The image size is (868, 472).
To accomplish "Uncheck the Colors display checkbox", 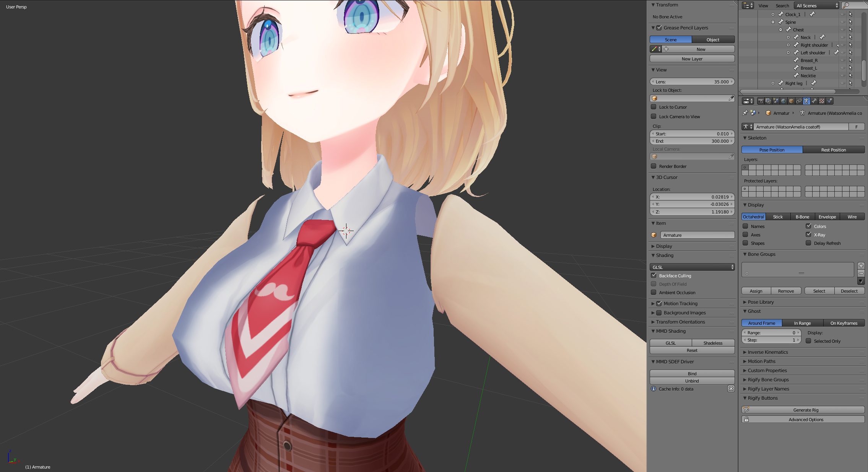I will coord(808,226).
